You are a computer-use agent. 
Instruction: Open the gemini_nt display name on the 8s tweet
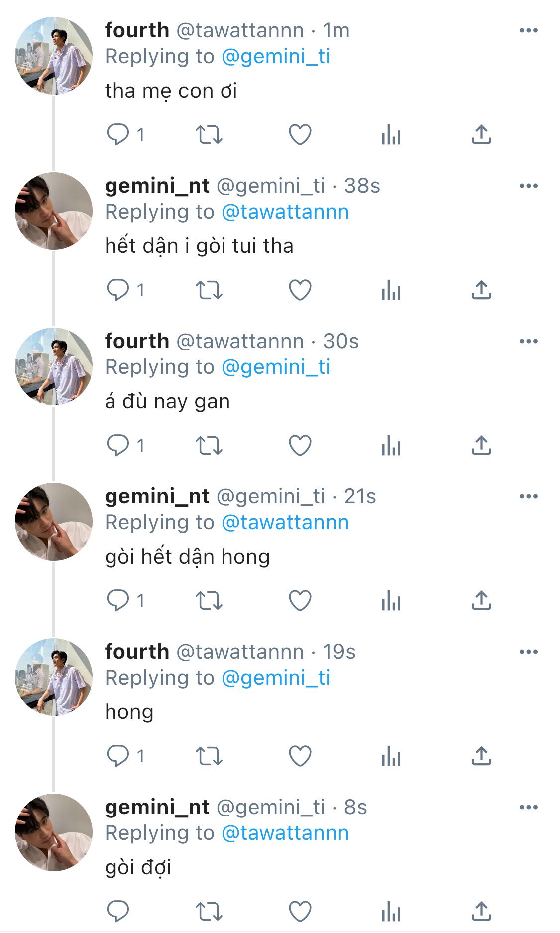[157, 807]
